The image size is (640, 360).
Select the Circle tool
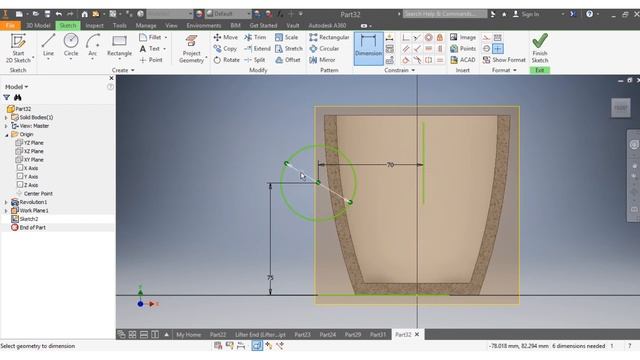[71, 46]
